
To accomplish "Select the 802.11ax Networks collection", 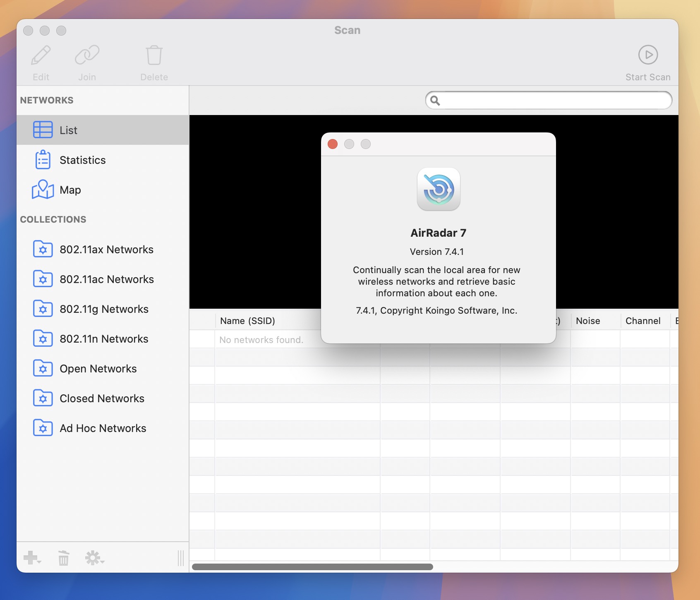I will [x=103, y=250].
